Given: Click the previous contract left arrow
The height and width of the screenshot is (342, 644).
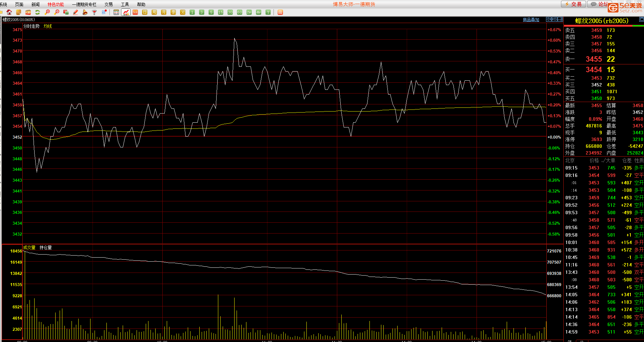Looking at the screenshot, I should pos(549,20).
